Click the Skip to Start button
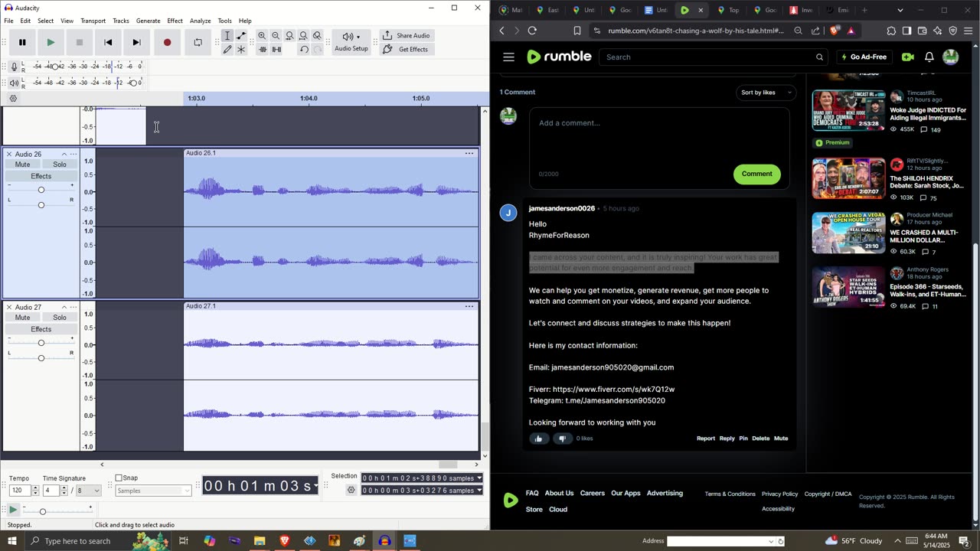The width and height of the screenshot is (980, 551). pyautogui.click(x=108, y=43)
